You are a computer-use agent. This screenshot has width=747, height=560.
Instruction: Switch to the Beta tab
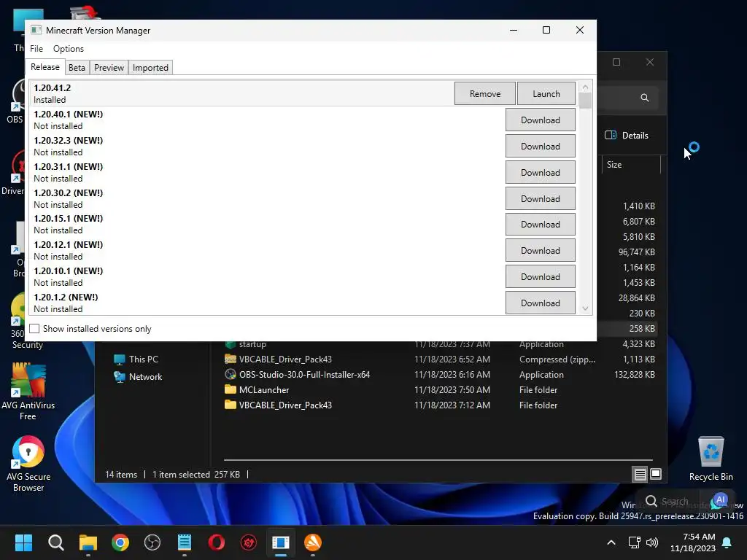coord(77,68)
